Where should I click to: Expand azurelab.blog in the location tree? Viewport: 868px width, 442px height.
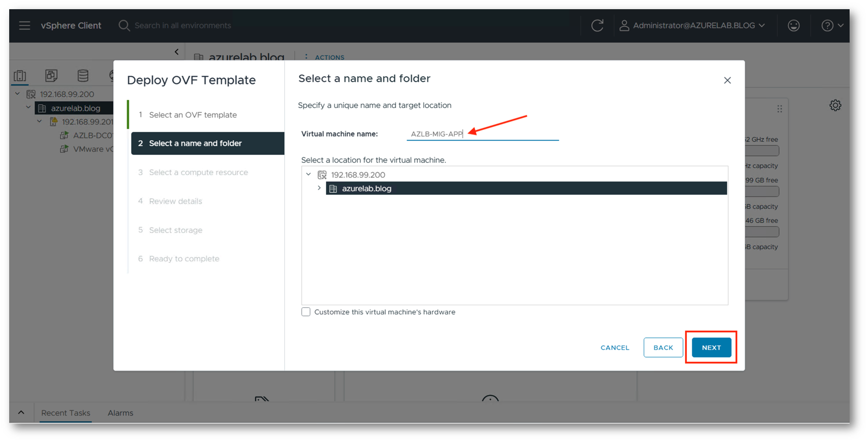tap(319, 188)
